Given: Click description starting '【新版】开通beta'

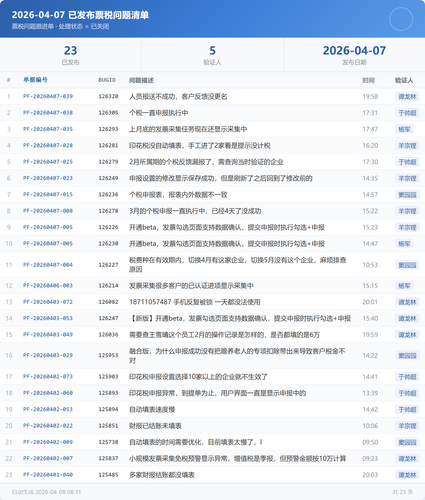Looking at the screenshot, I should (x=240, y=318).
